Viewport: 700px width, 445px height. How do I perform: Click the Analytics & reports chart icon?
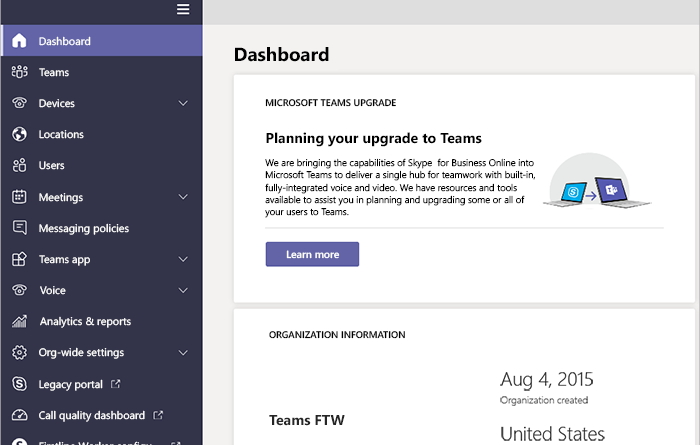19,321
